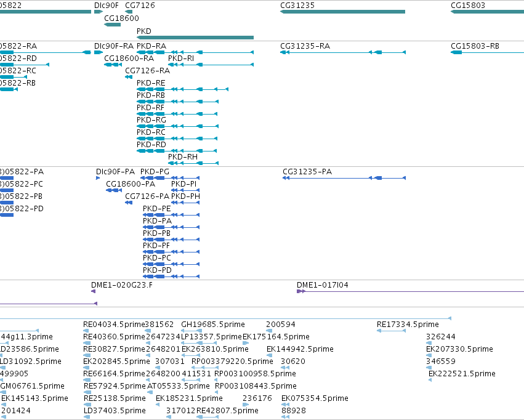
Task: Click protein PKD-PH
Action: pyautogui.click(x=185, y=203)
